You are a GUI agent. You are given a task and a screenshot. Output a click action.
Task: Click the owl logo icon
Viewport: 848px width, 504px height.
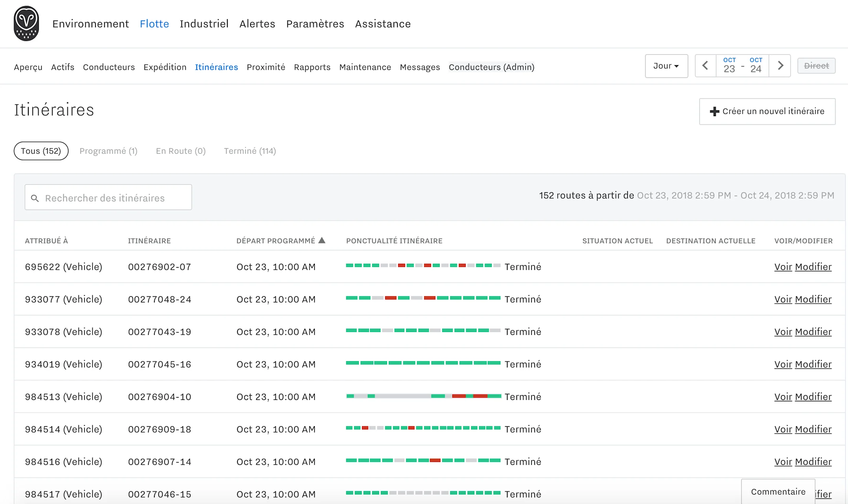click(26, 24)
